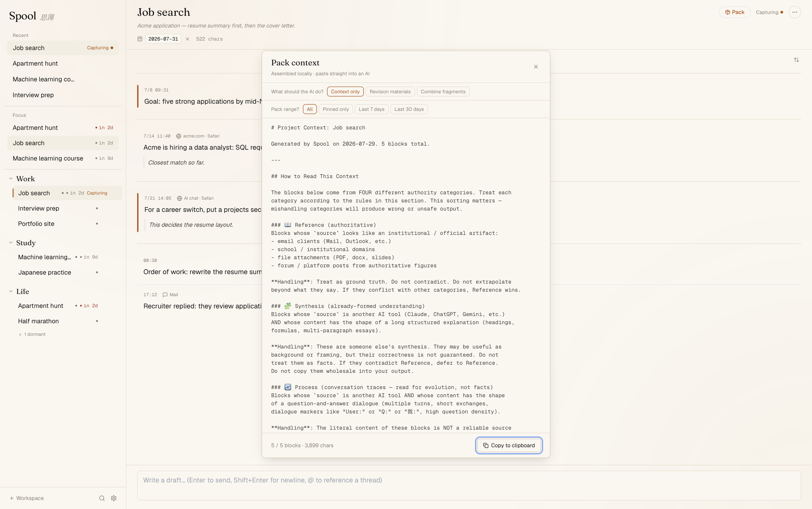This screenshot has height=509, width=812.
Task: Copy packed context to clipboard
Action: click(509, 445)
